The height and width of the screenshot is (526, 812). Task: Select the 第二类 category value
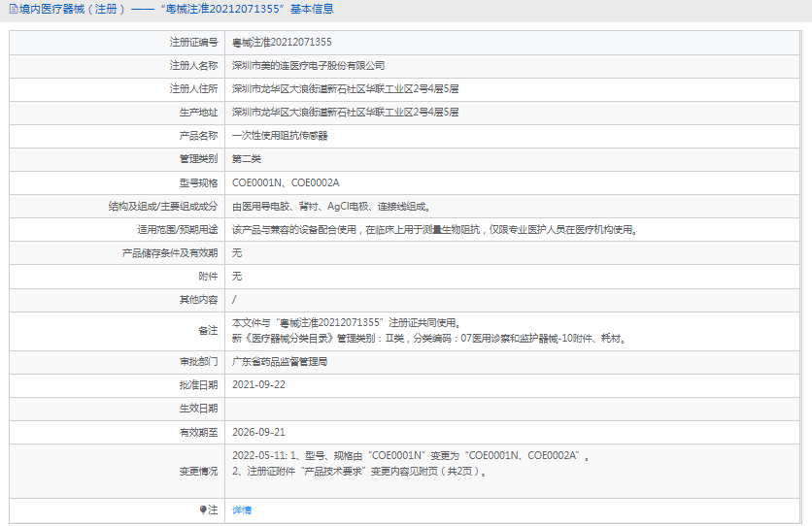tap(247, 159)
